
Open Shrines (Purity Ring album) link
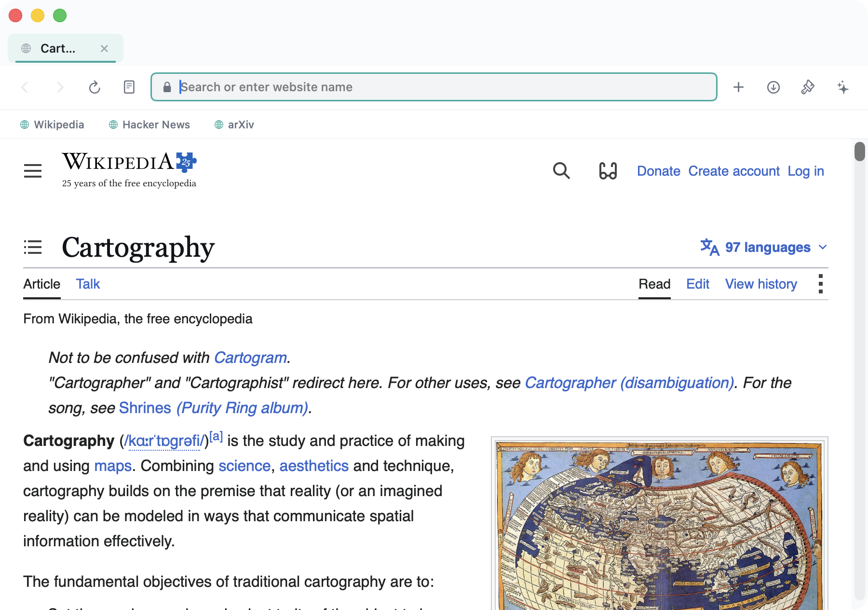click(x=214, y=408)
